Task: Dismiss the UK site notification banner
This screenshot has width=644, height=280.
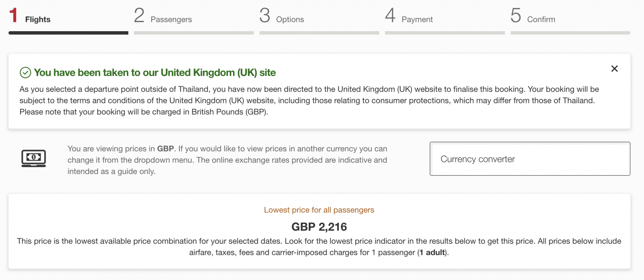Action: (x=614, y=69)
